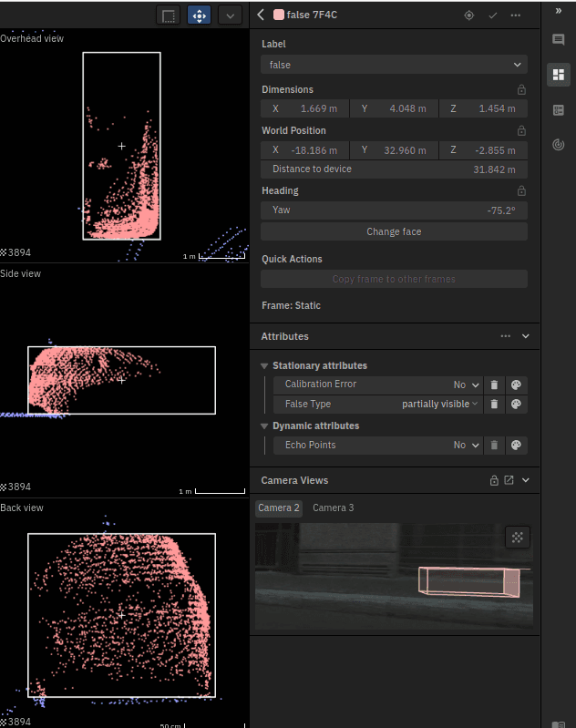This screenshot has width=576, height=728.
Task: Toggle the Dimensions lock
Action: coord(521,89)
